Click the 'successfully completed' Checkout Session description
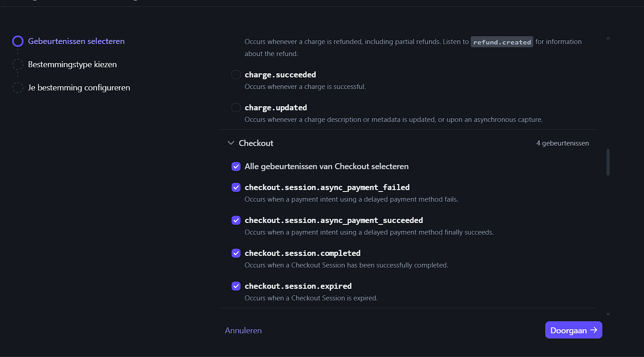The height and width of the screenshot is (357, 644). (x=347, y=265)
